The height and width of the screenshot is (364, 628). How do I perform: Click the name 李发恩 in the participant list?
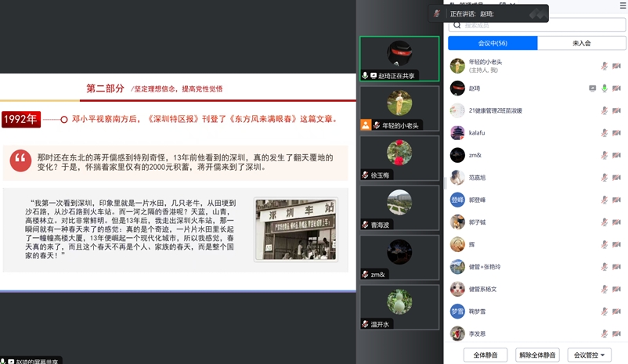(477, 333)
